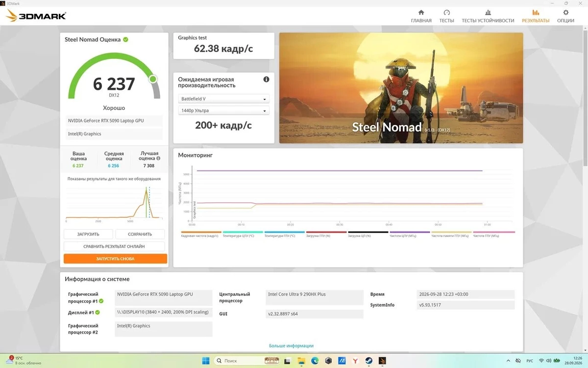
Task: Click the Лучшая оценка value 7 308
Action: pos(149,166)
